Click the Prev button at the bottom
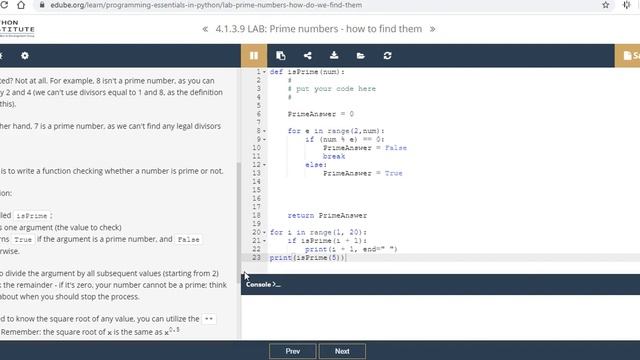Viewport: 640px width, 360px height. (293, 351)
